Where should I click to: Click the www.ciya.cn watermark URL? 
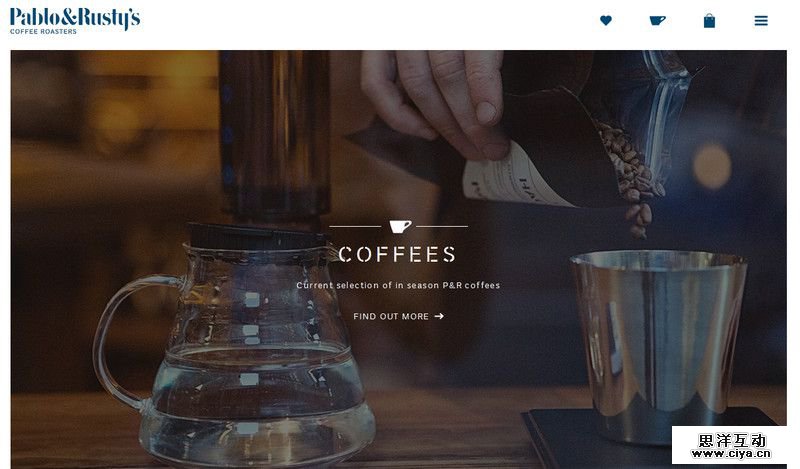[731, 453]
